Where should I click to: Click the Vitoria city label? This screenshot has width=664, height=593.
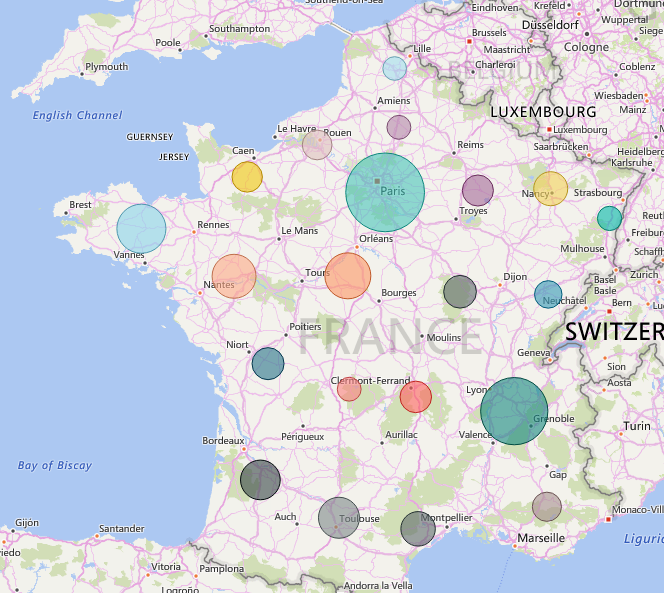pos(166,567)
